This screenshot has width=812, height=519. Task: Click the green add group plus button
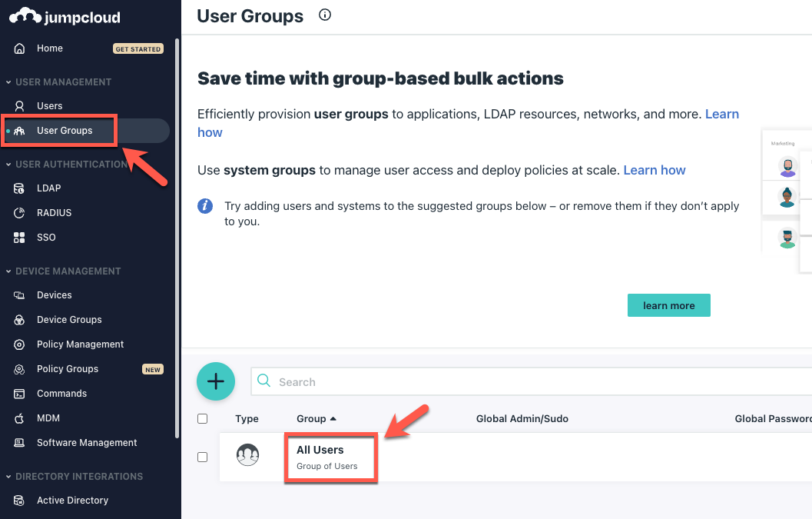216,381
